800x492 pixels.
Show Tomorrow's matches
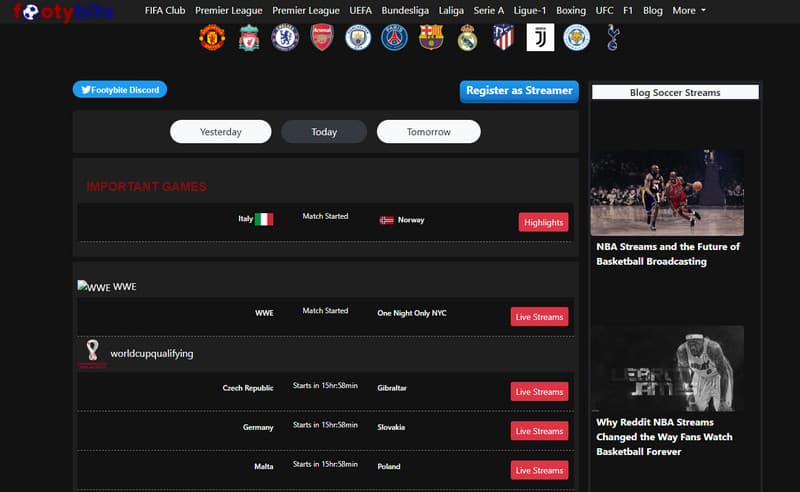click(x=428, y=132)
